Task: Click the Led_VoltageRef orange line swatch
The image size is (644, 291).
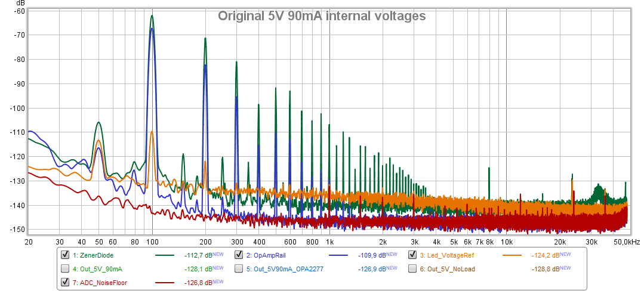Action: point(512,255)
